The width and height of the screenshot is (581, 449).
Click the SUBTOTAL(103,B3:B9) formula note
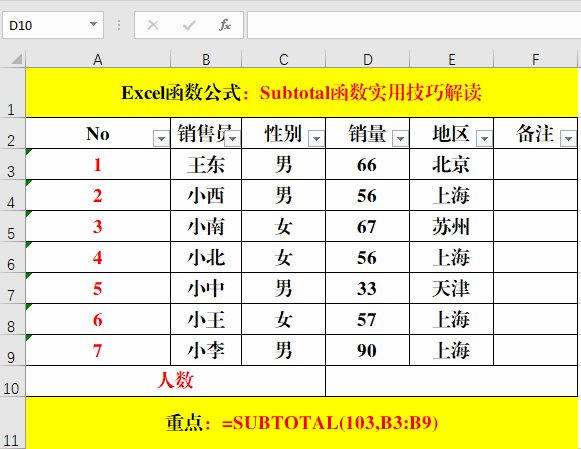[x=302, y=423]
